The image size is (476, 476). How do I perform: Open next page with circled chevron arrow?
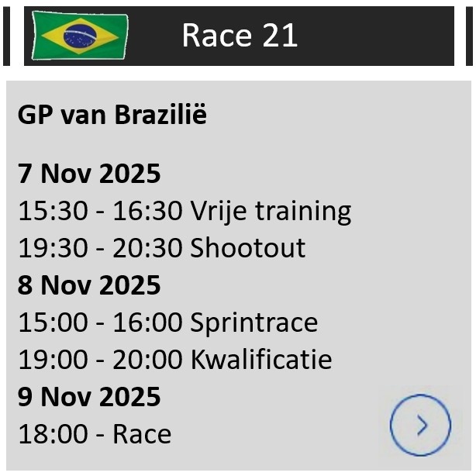pos(420,425)
